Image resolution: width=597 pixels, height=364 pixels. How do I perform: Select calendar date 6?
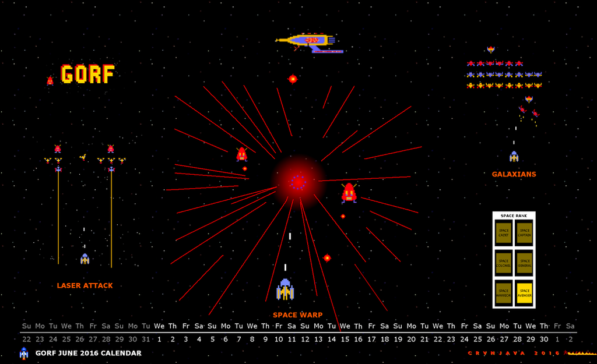[x=226, y=340]
